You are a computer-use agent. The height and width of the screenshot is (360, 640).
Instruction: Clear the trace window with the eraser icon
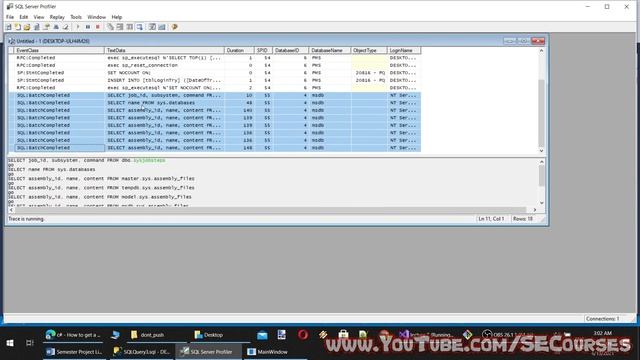65,27
